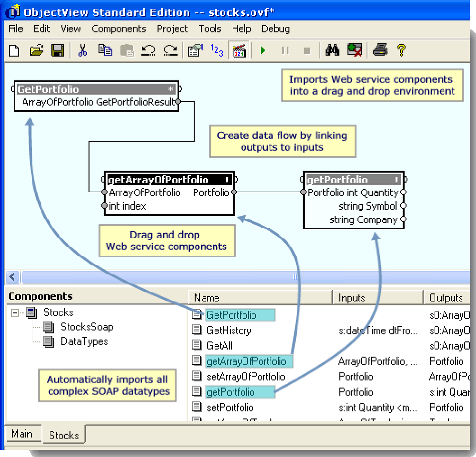
Task: Open a file with the folder icon
Action: [37, 50]
